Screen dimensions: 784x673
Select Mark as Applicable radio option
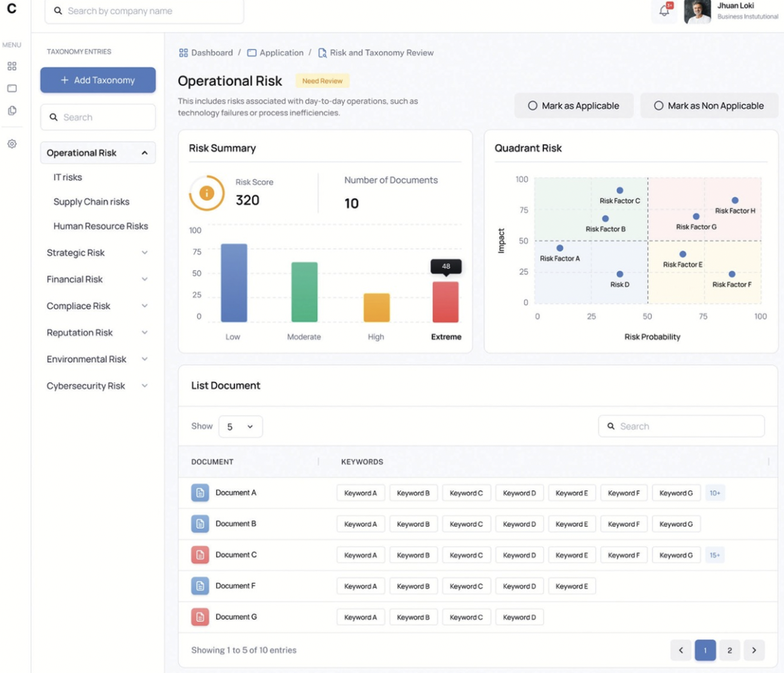tap(574, 105)
